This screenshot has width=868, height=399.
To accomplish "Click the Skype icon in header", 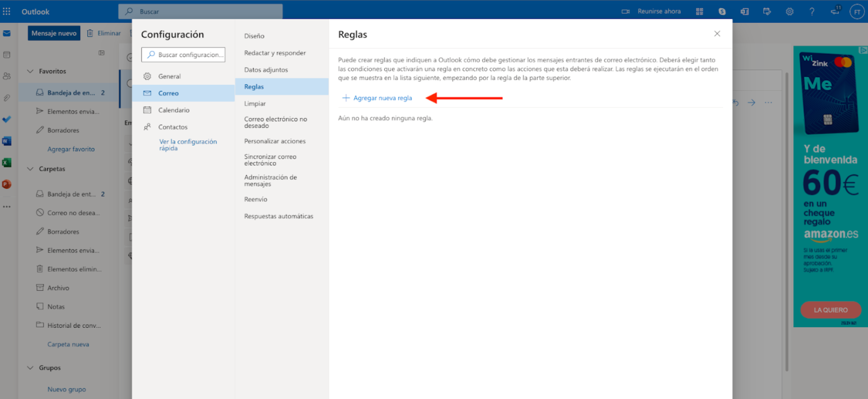I will pyautogui.click(x=722, y=12).
